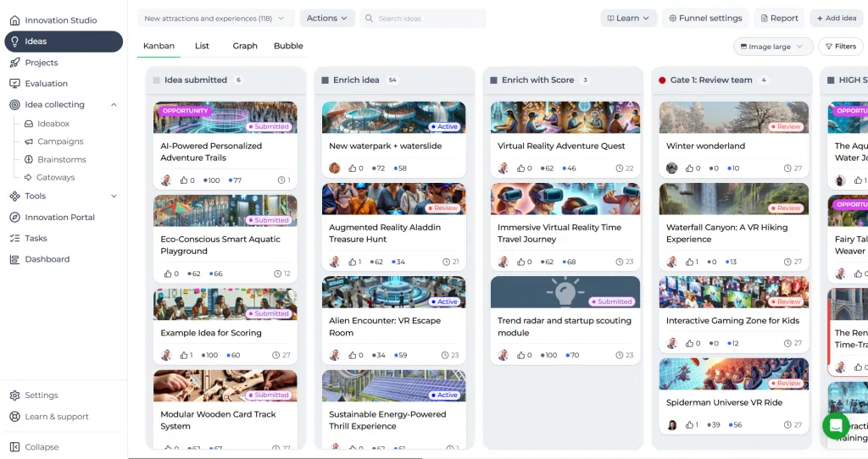Go to Projects in the sidebar
Screen dimensions: 868x459
(x=42, y=63)
